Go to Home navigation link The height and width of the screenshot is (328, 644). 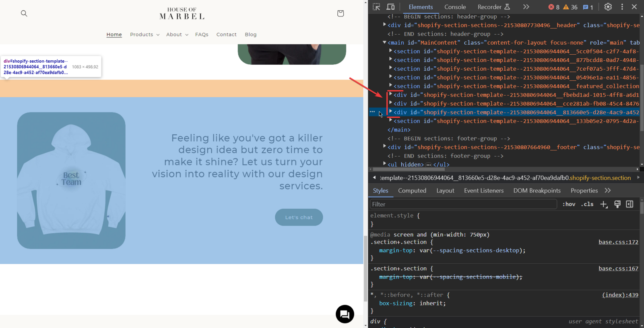[x=114, y=35]
